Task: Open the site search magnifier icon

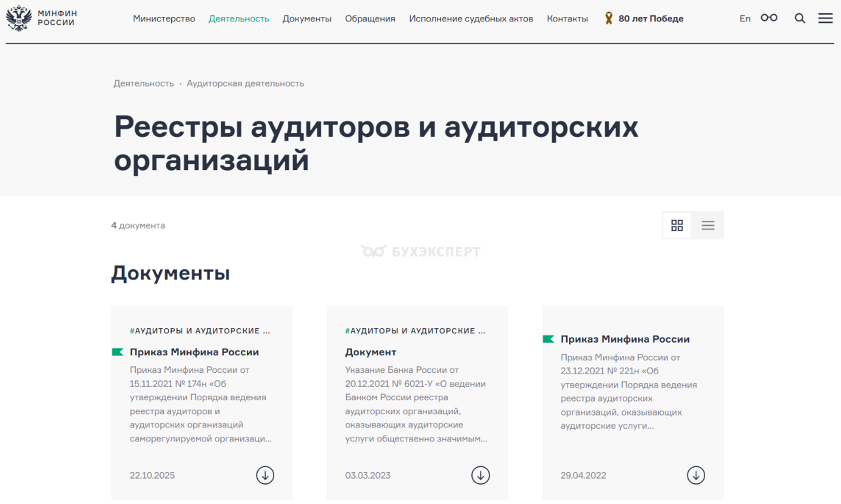Action: (799, 18)
